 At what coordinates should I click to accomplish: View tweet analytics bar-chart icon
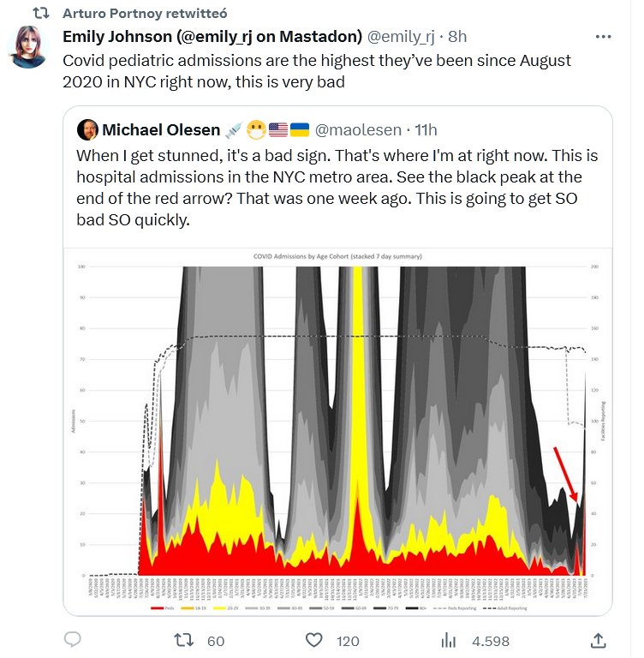click(x=447, y=640)
